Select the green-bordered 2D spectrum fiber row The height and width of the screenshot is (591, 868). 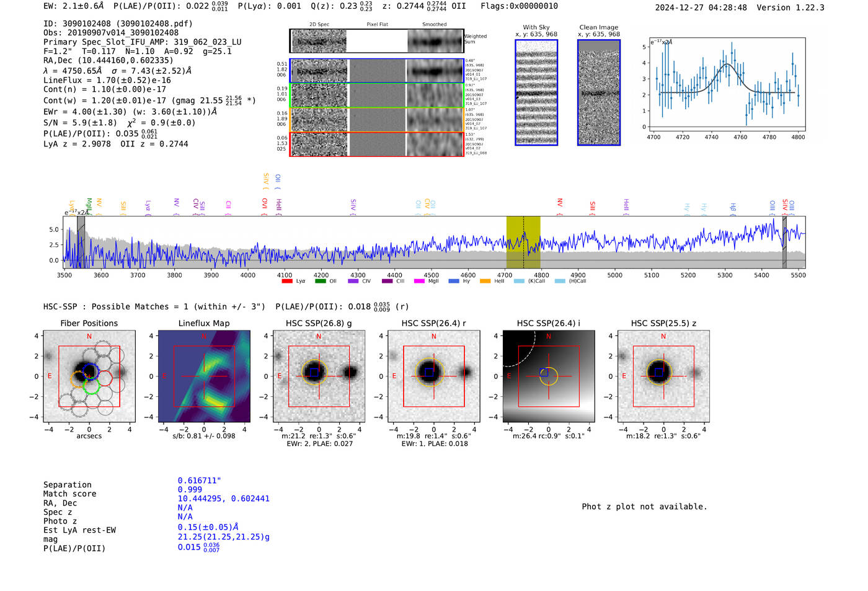point(376,96)
